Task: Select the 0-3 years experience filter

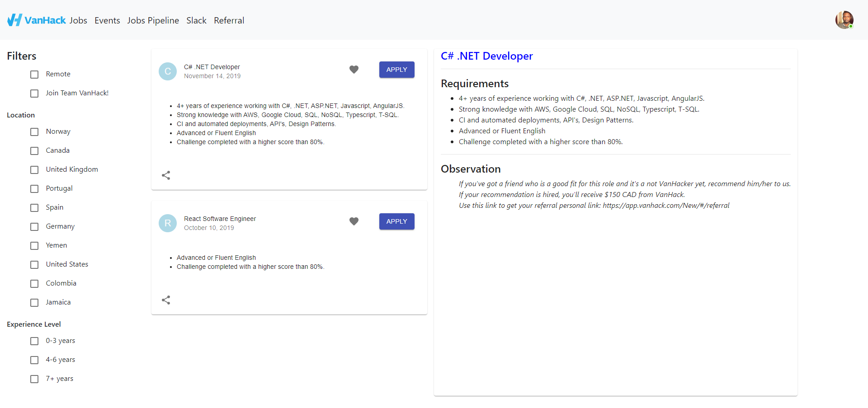Action: (x=34, y=341)
